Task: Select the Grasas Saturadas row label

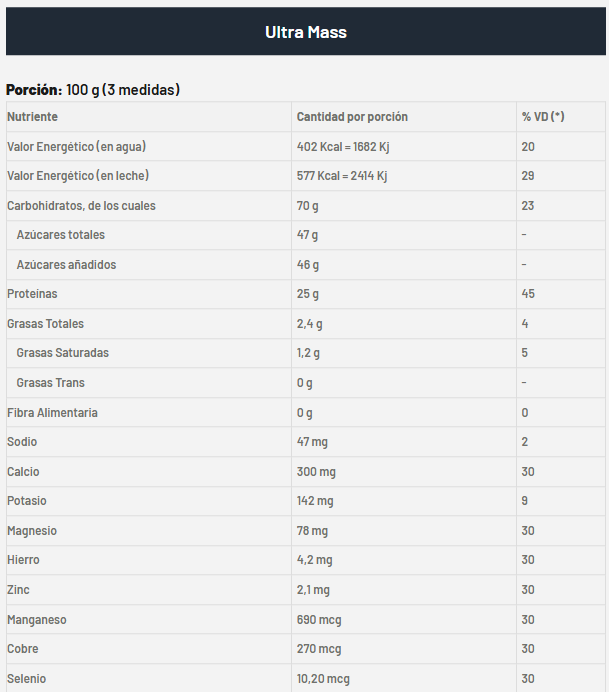Action: [x=63, y=353]
